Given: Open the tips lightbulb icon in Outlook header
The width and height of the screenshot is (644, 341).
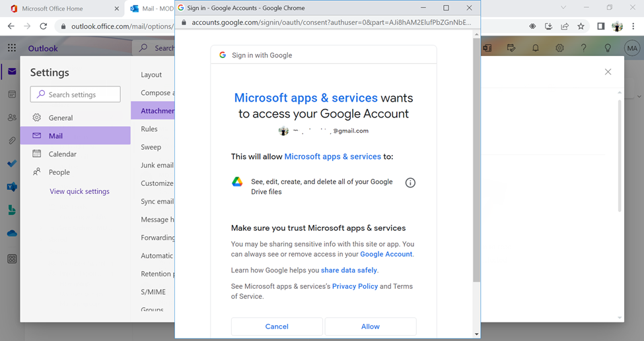Looking at the screenshot, I should [x=608, y=48].
